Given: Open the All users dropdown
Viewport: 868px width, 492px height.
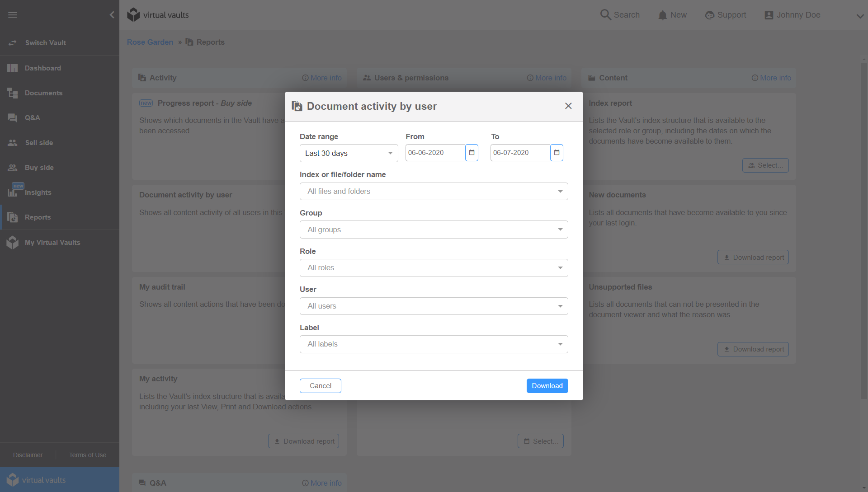Looking at the screenshot, I should click(x=433, y=306).
